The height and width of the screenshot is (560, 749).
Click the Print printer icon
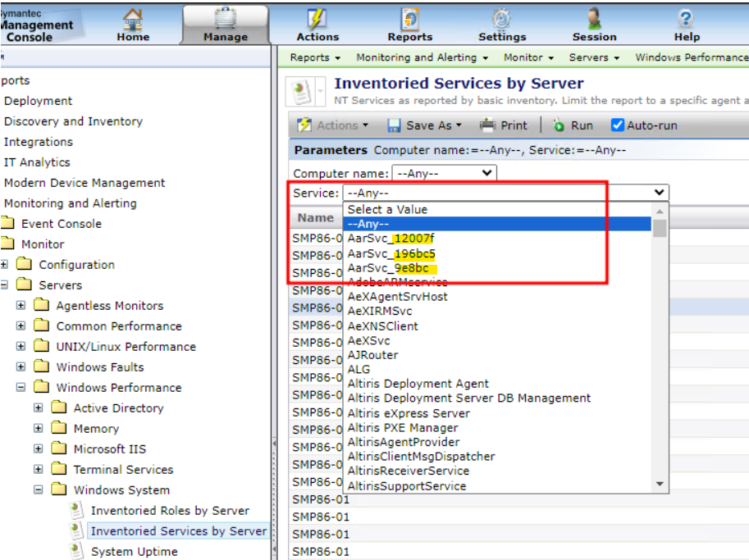[487, 125]
